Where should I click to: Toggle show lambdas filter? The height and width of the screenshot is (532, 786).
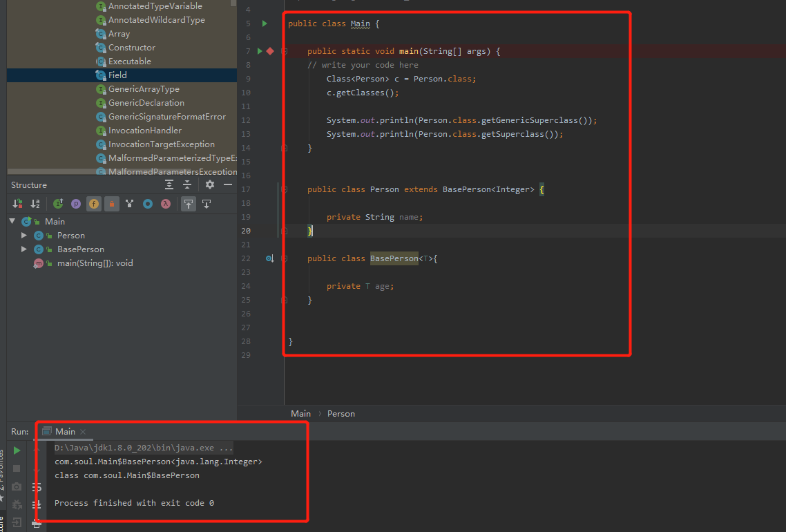click(x=166, y=204)
